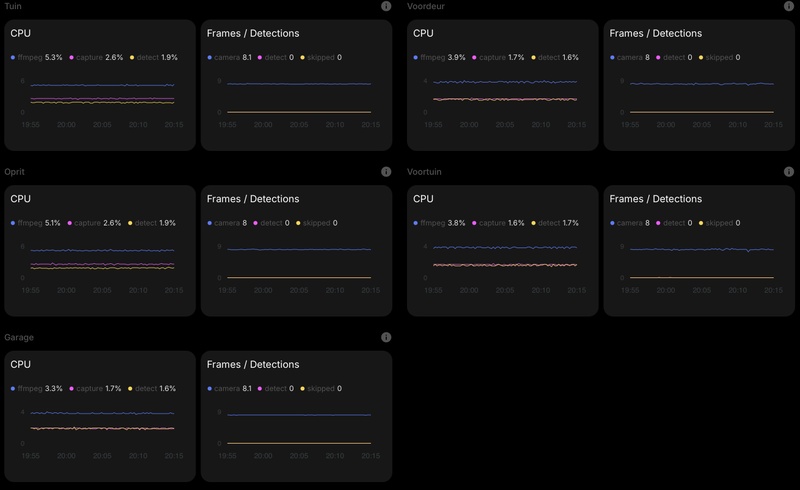Click the Garage camera heading

coord(19,338)
